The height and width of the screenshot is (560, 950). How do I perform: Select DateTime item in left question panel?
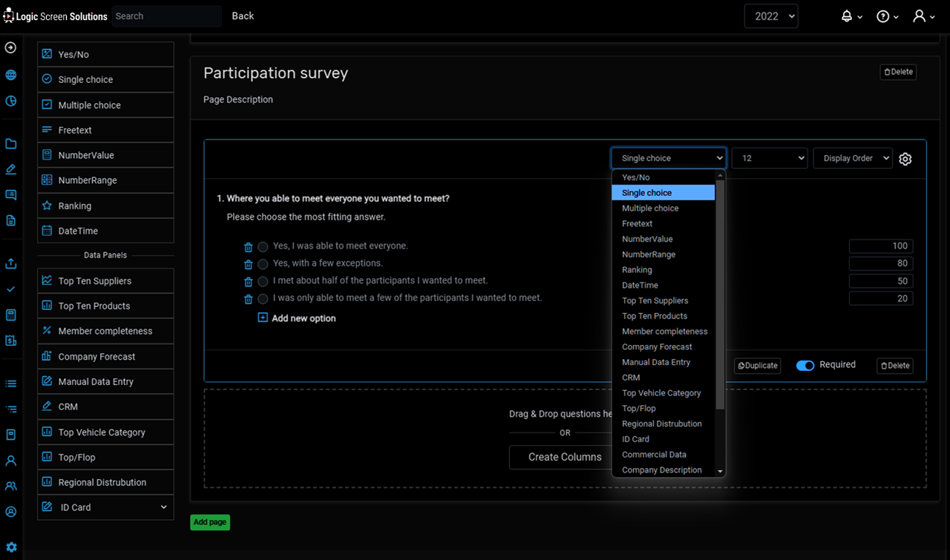pos(105,231)
